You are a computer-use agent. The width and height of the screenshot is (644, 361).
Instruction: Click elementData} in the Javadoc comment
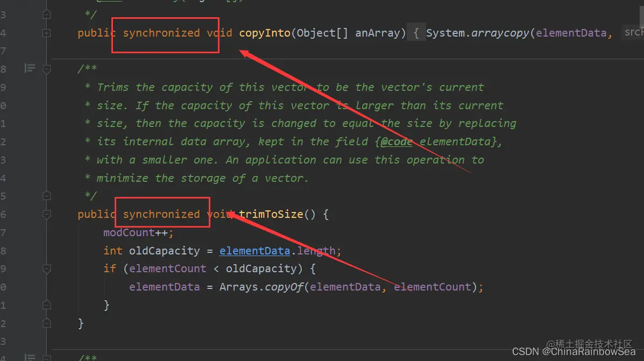[457, 141]
